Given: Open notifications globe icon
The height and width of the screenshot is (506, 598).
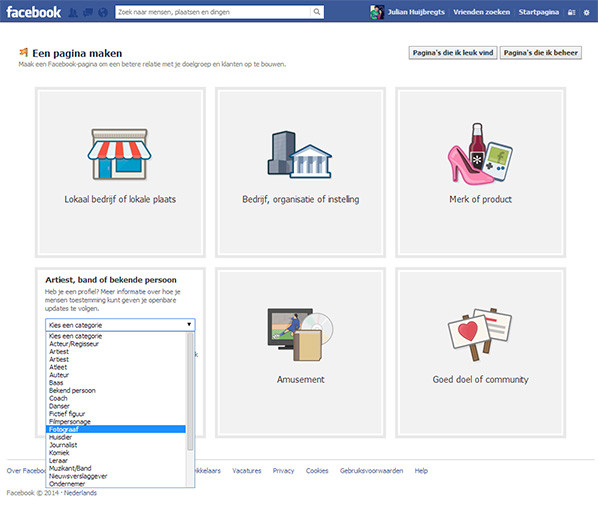Looking at the screenshot, I should [103, 13].
